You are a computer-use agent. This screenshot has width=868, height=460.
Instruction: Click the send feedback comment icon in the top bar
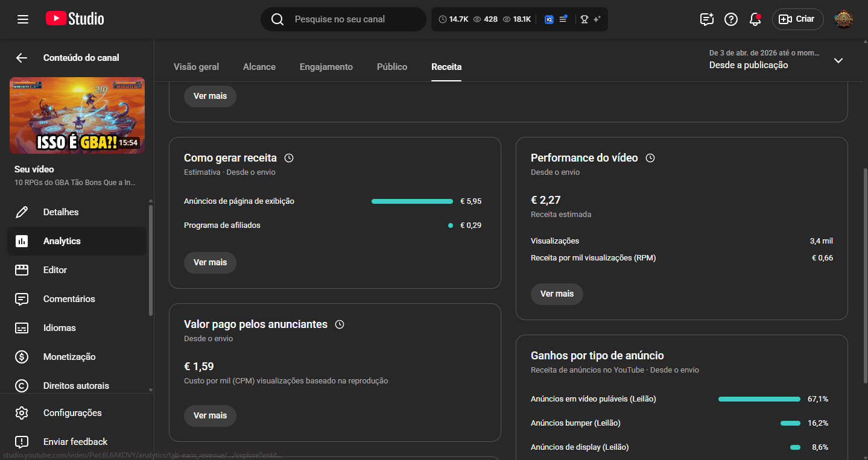click(706, 19)
